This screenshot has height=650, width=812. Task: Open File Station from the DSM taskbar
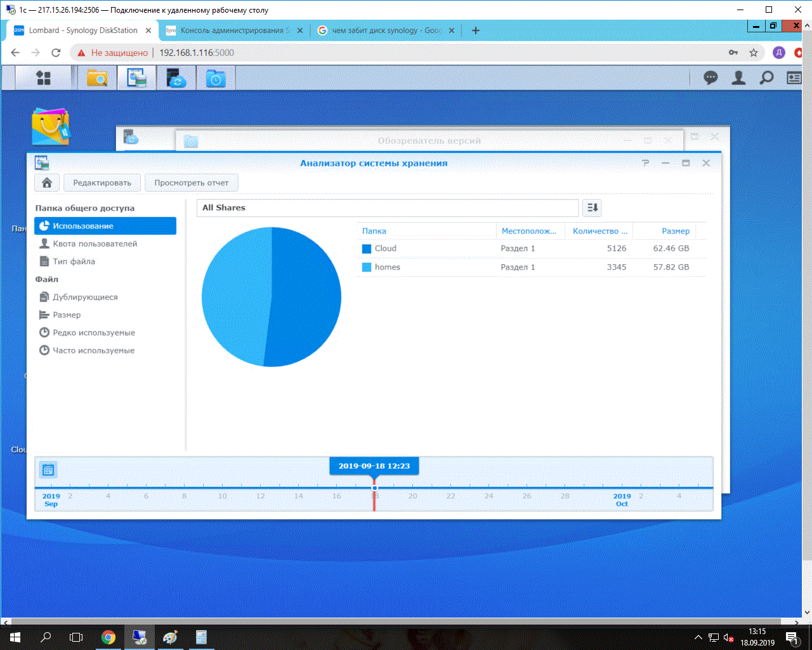[97, 78]
